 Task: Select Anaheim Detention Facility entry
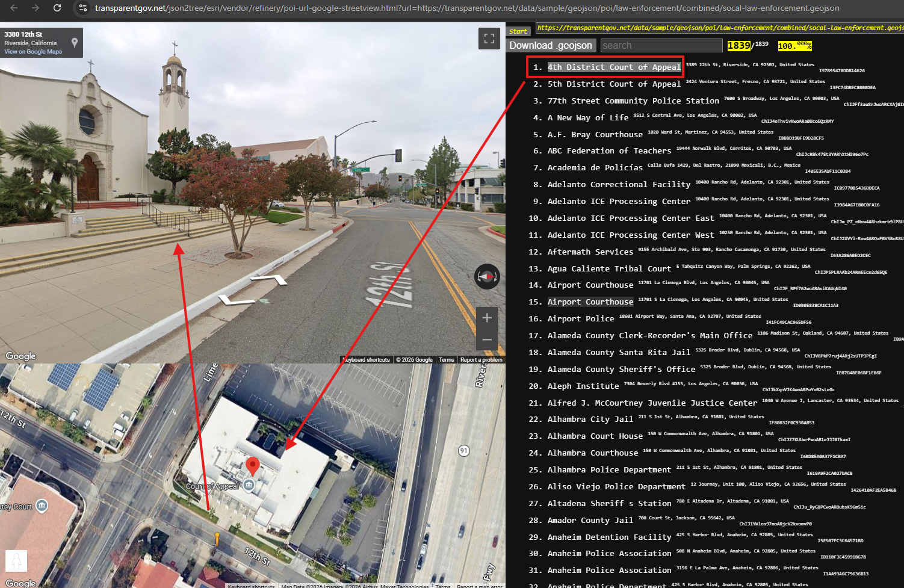pos(609,537)
